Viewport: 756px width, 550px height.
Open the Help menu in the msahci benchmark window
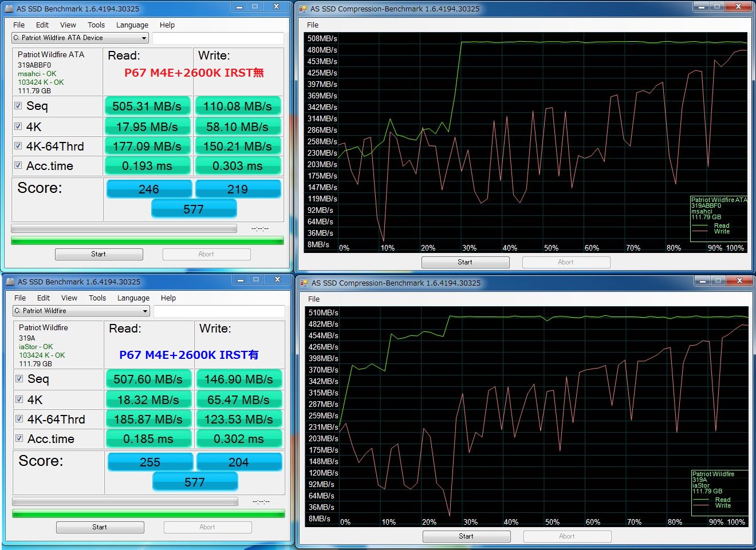[167, 25]
